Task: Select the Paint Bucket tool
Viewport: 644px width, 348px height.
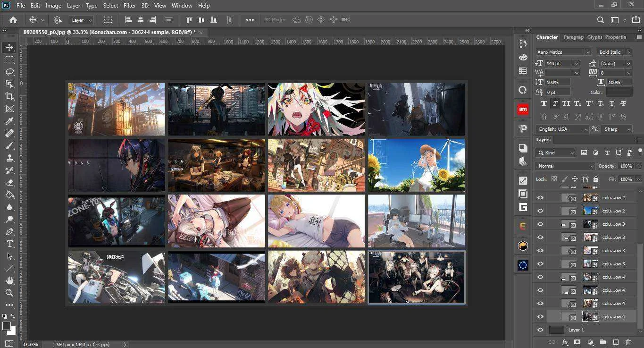Action: [x=9, y=195]
